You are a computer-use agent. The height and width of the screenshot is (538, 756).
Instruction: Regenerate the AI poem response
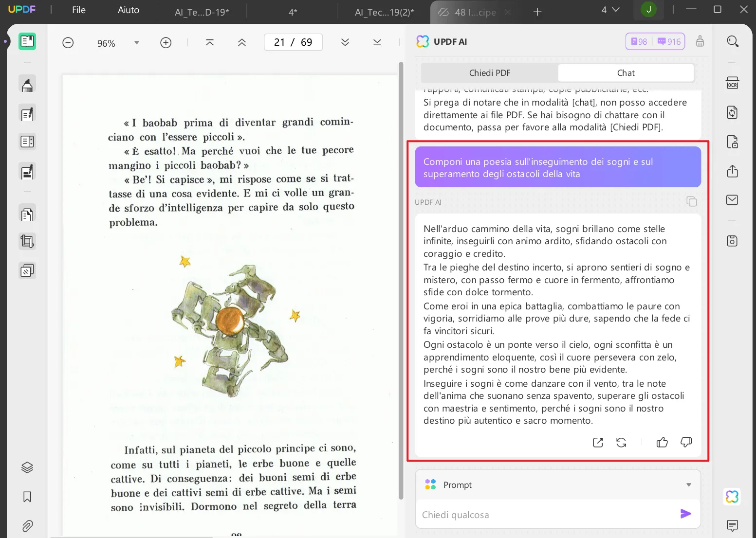click(622, 442)
